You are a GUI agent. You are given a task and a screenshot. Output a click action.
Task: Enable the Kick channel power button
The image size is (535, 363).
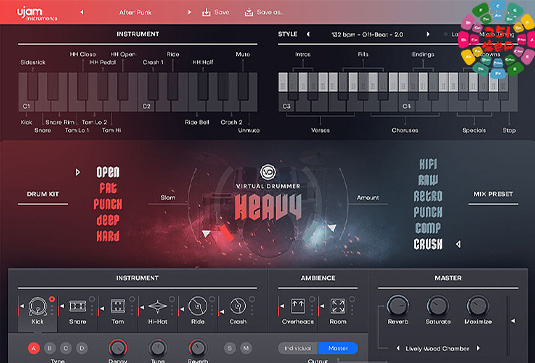click(52, 299)
